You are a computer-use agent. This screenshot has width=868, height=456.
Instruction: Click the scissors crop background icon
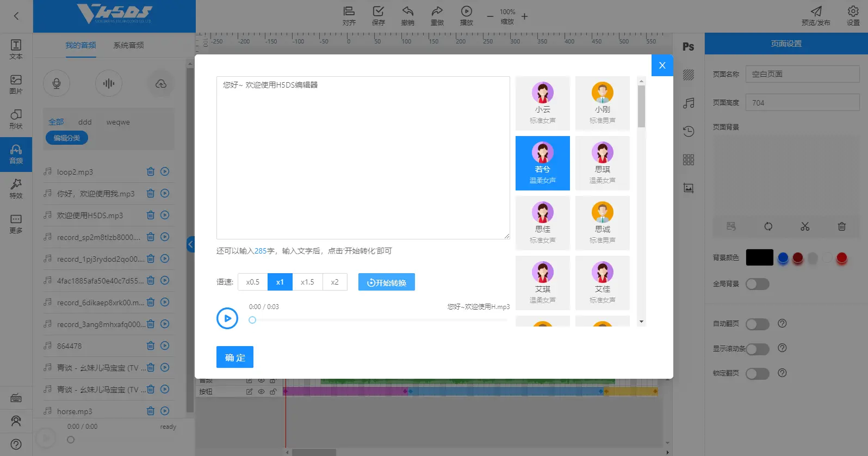click(805, 226)
